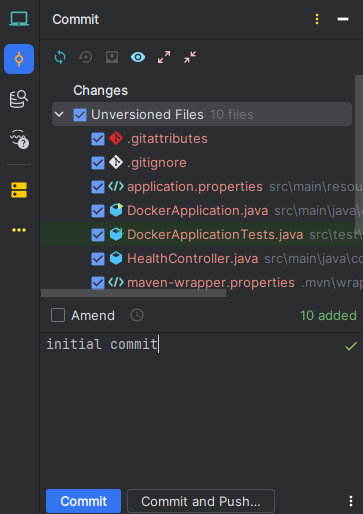Click the DockerApplication.java class icon
This screenshot has width=363, height=514.
116,210
